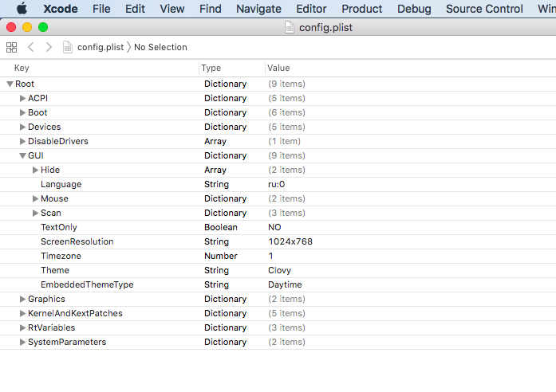Viewport: 556px width, 392px height.
Task: Expand the Devices dictionary
Action: [x=22, y=127]
